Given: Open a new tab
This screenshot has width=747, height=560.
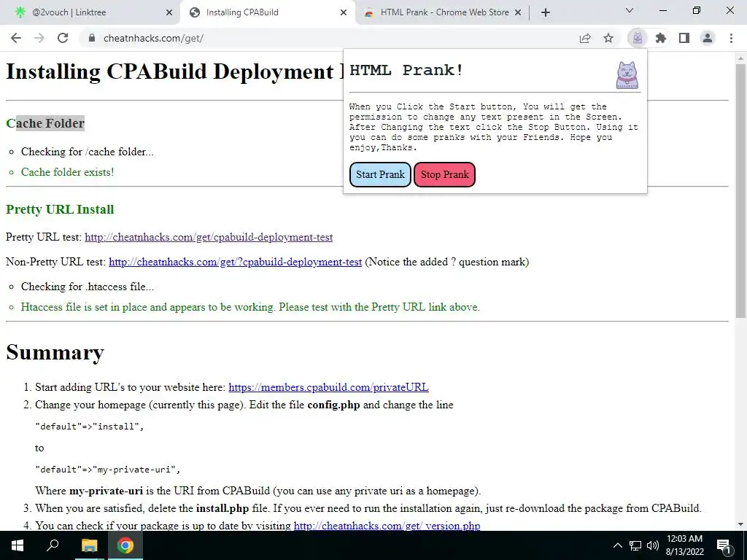Looking at the screenshot, I should point(546,12).
